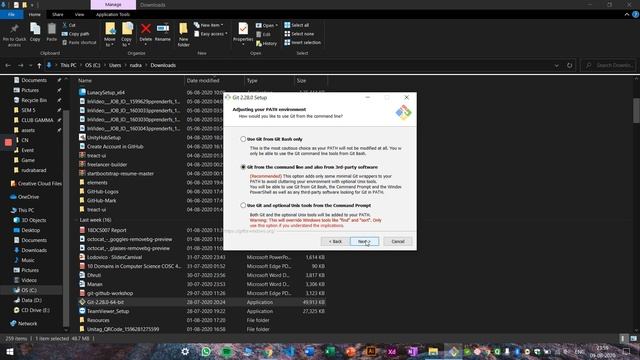Screen dimensions: 640x360
Task: Create a New folder from ribbon
Action: (x=183, y=35)
